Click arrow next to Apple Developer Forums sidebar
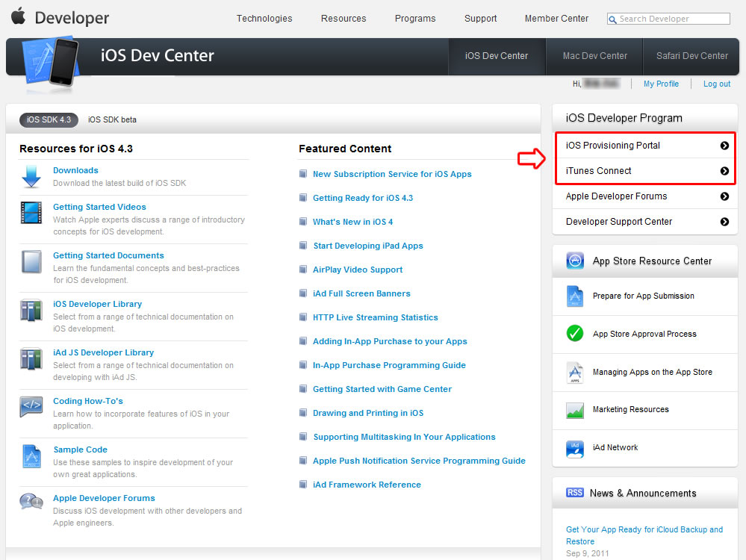Image resolution: width=746 pixels, height=560 pixels. pyautogui.click(x=724, y=196)
